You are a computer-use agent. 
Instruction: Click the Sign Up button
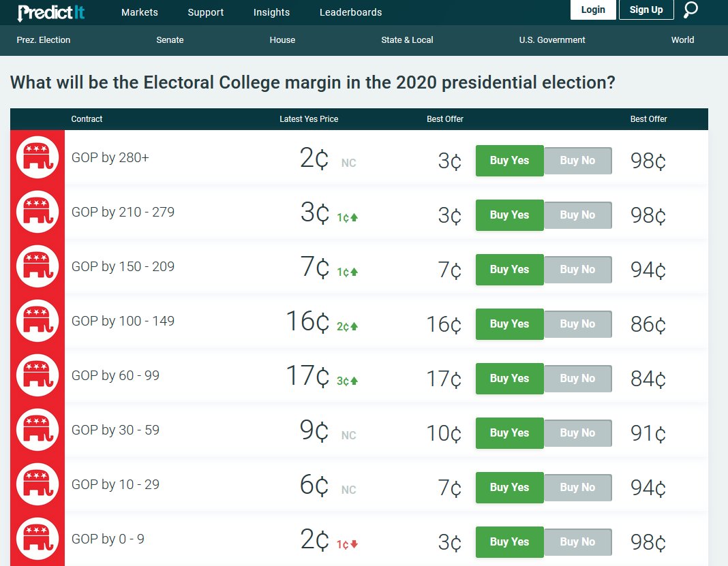(646, 10)
